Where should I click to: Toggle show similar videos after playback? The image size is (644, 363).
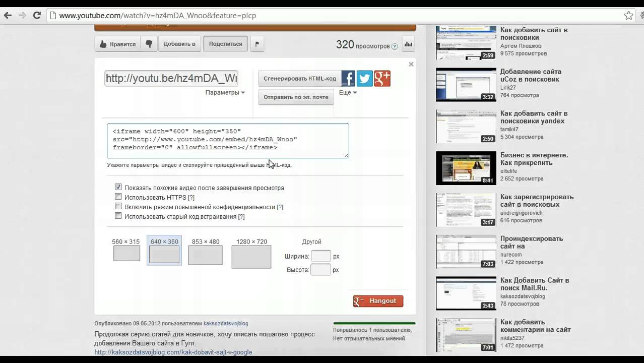(118, 187)
